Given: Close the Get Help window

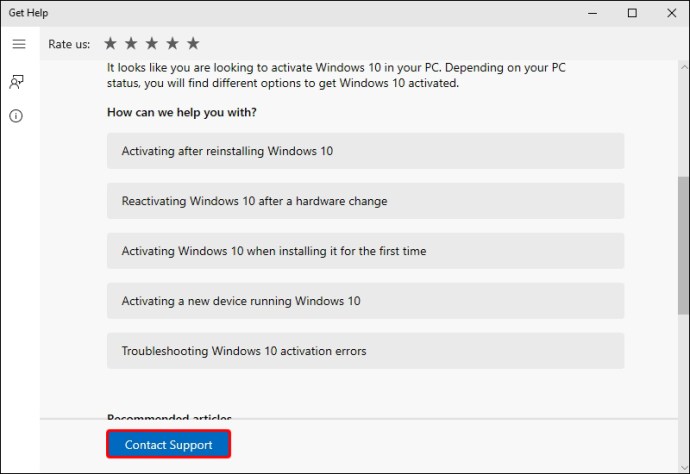Looking at the screenshot, I should click(x=672, y=13).
